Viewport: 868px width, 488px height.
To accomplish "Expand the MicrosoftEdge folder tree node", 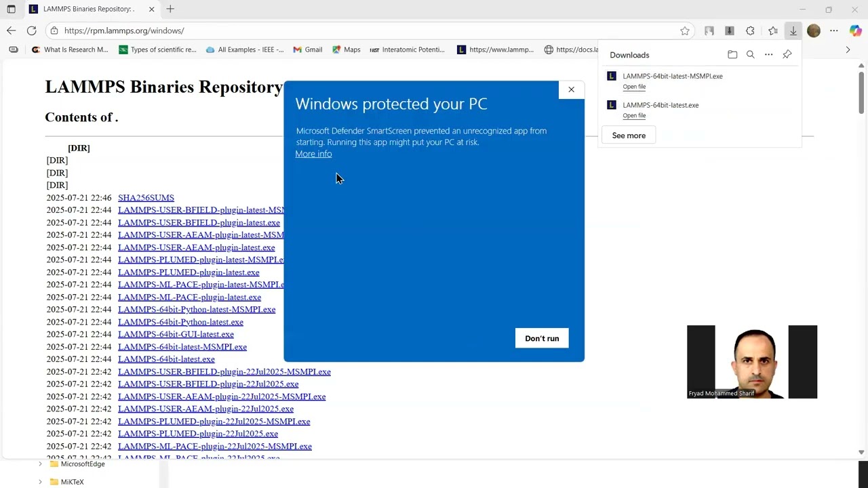I will (40, 464).
